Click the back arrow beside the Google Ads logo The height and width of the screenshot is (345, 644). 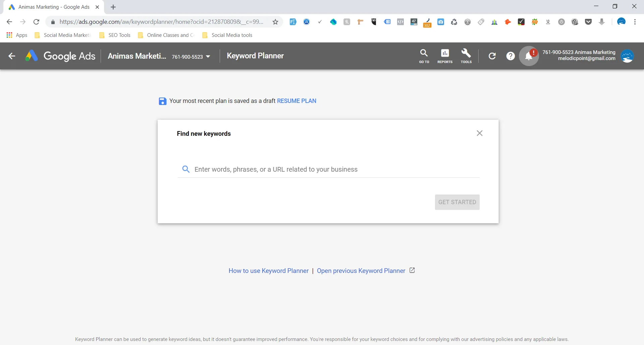12,56
